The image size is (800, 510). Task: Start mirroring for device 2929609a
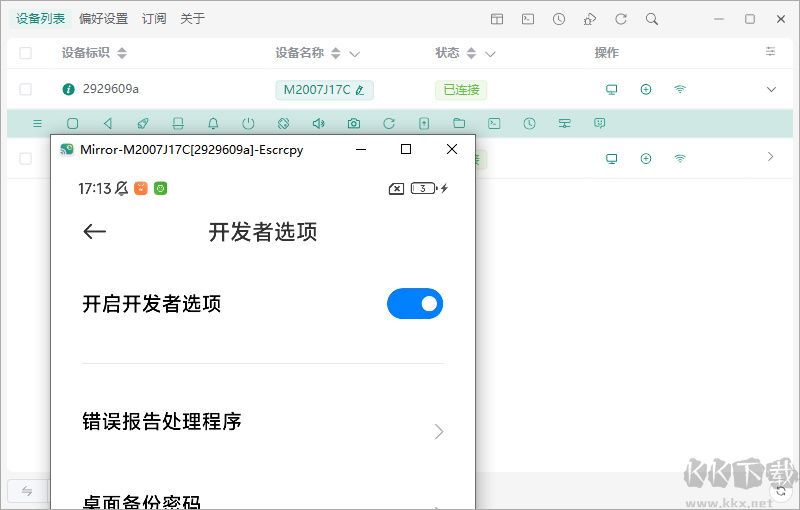click(611, 90)
